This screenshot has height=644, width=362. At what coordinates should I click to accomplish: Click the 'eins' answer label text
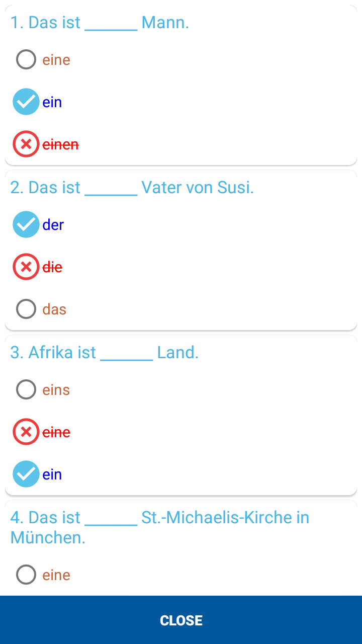coord(56,390)
